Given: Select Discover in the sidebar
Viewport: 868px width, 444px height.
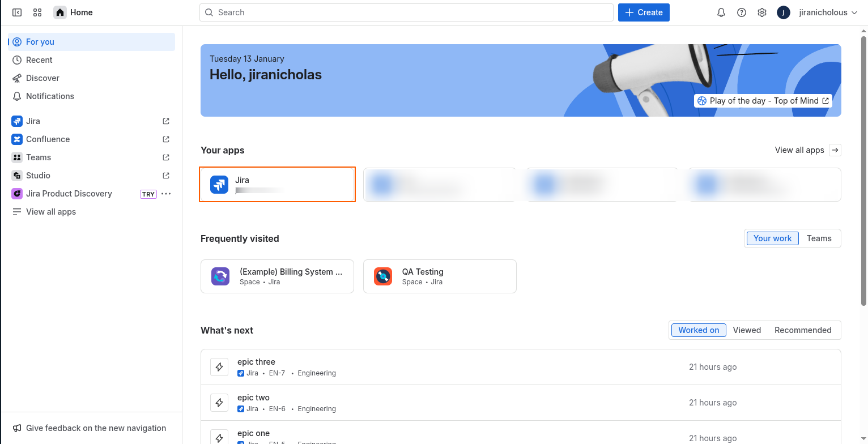Looking at the screenshot, I should (x=42, y=78).
